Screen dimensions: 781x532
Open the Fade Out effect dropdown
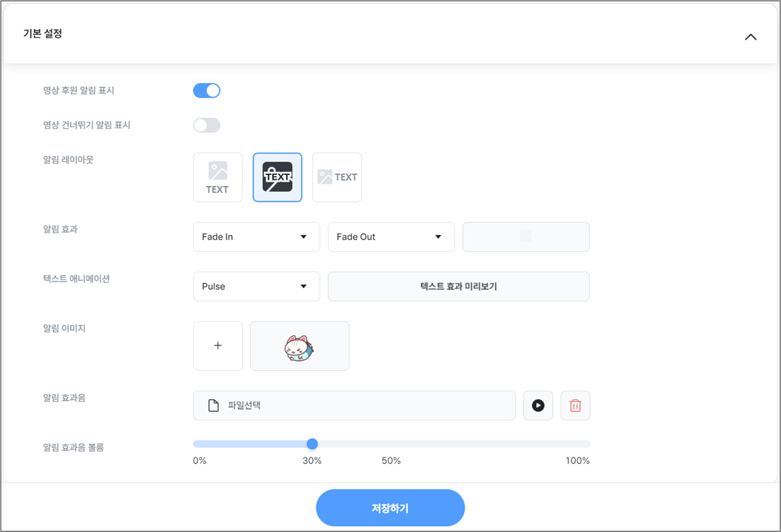(391, 237)
